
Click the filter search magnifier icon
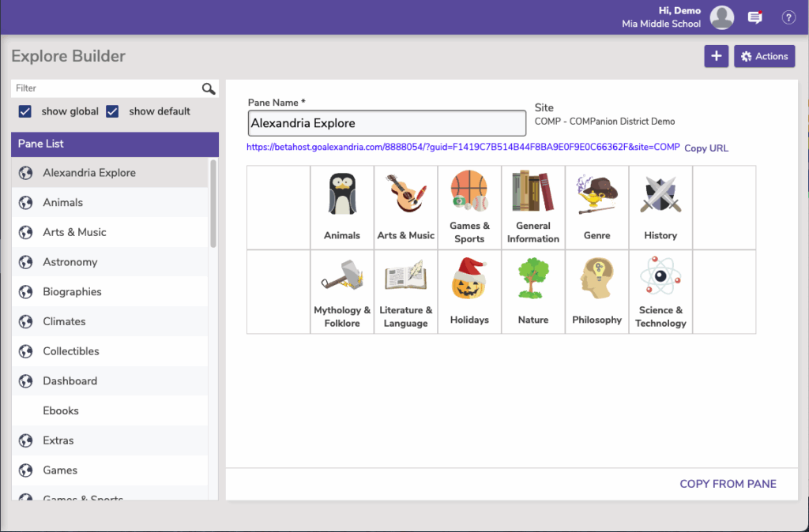[209, 88]
